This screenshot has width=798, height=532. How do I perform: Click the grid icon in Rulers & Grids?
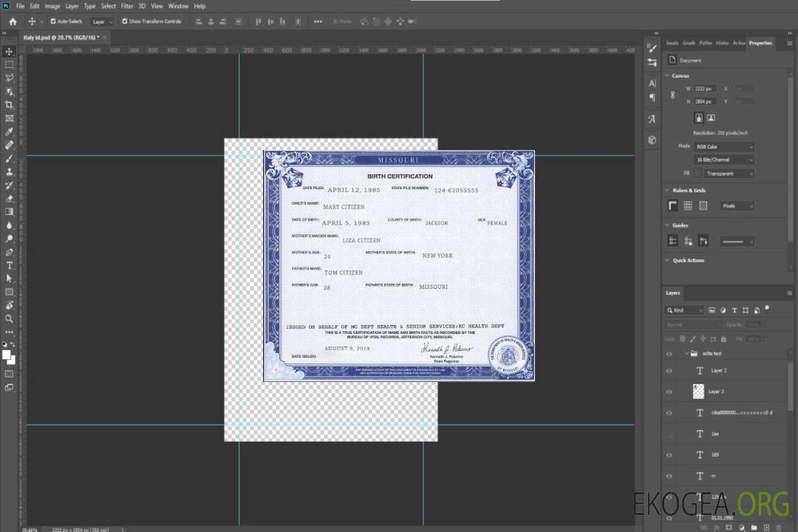pyautogui.click(x=688, y=205)
